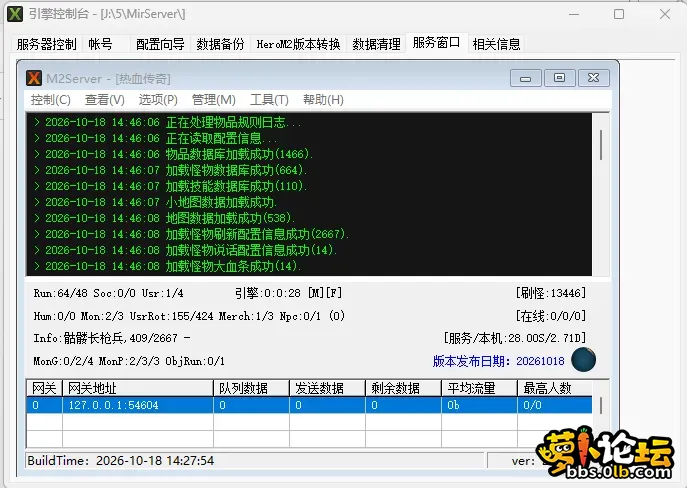This screenshot has height=488, width=687.
Task: Open the 控制(C) menu
Action: 50,100
